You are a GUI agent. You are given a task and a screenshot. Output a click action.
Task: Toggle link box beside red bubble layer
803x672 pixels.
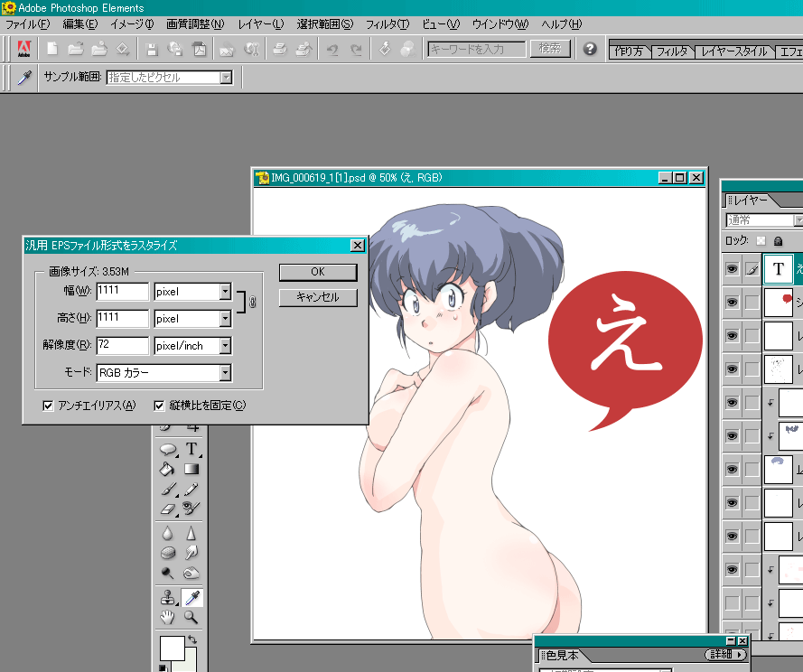(752, 303)
